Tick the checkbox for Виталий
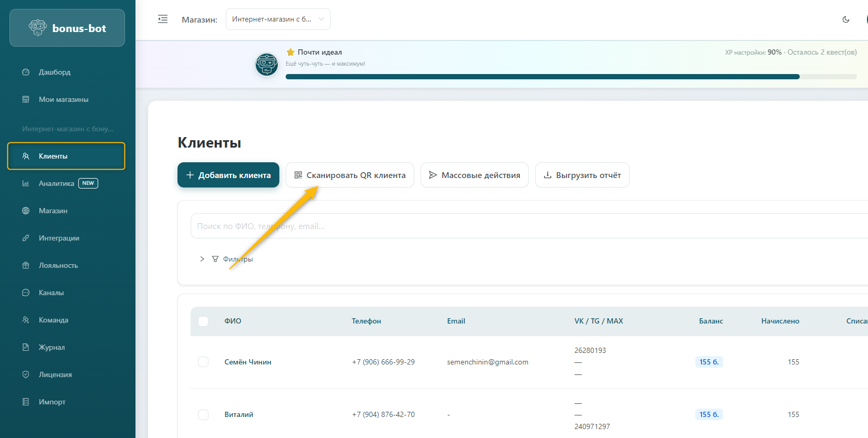This screenshot has height=438, width=868. pyautogui.click(x=203, y=414)
